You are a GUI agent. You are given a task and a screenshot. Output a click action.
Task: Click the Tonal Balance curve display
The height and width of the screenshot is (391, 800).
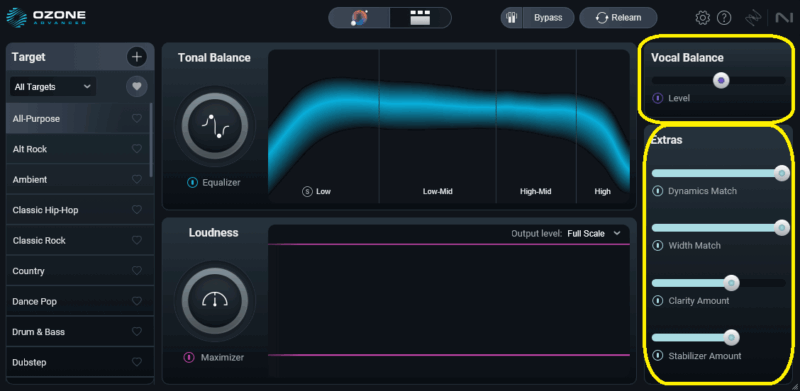point(448,126)
